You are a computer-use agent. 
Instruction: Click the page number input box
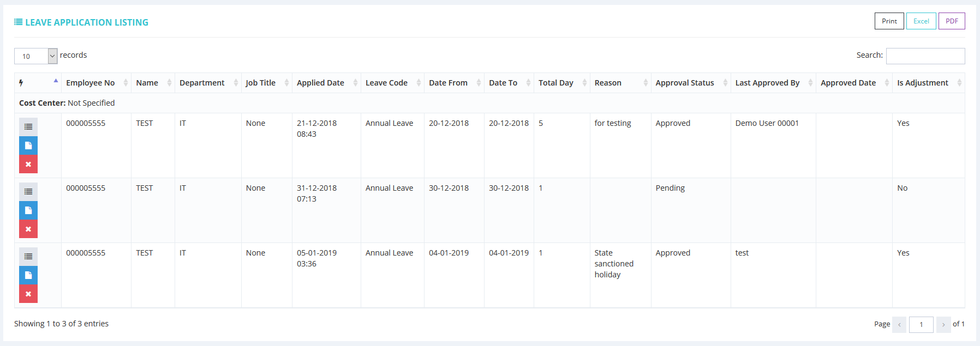click(921, 325)
